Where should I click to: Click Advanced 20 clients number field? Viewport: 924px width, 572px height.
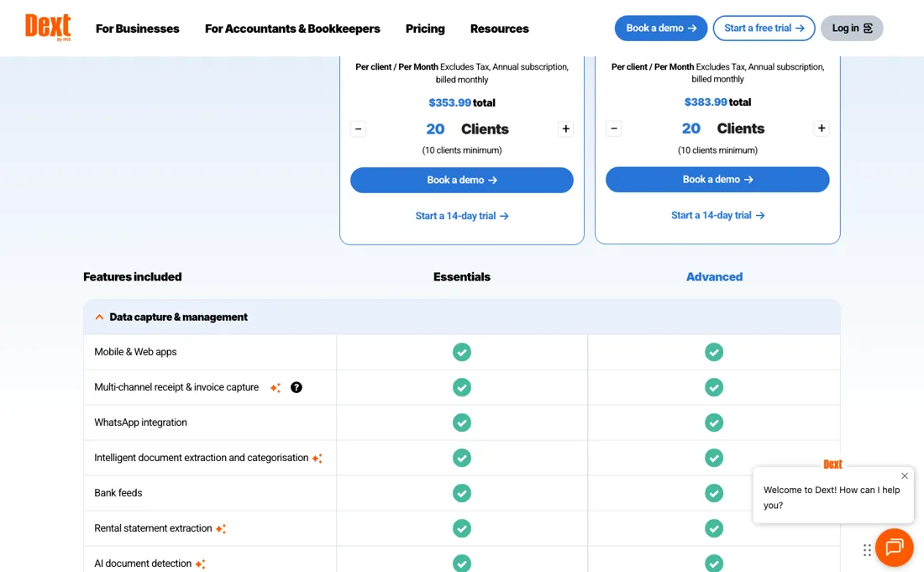691,129
